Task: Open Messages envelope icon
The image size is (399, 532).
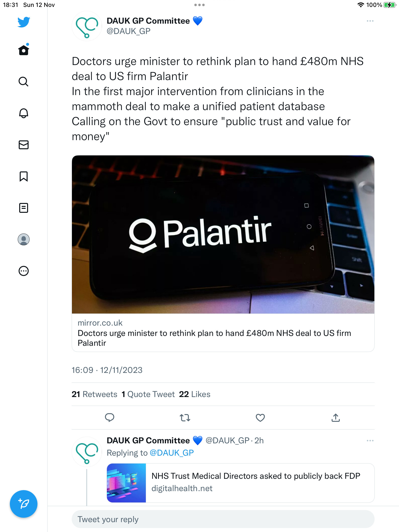Action: click(x=24, y=145)
